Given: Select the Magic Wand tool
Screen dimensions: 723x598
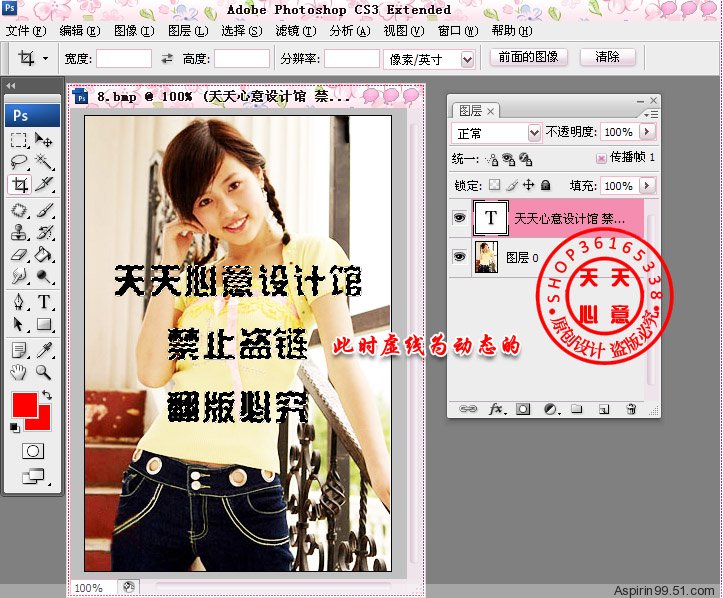Looking at the screenshot, I should coord(44,162).
